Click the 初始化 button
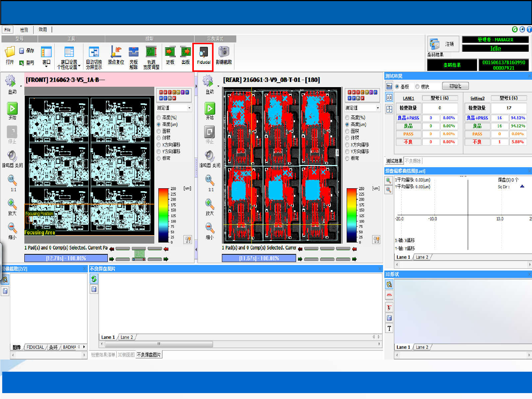This screenshot has width=532, height=399. pos(455,86)
